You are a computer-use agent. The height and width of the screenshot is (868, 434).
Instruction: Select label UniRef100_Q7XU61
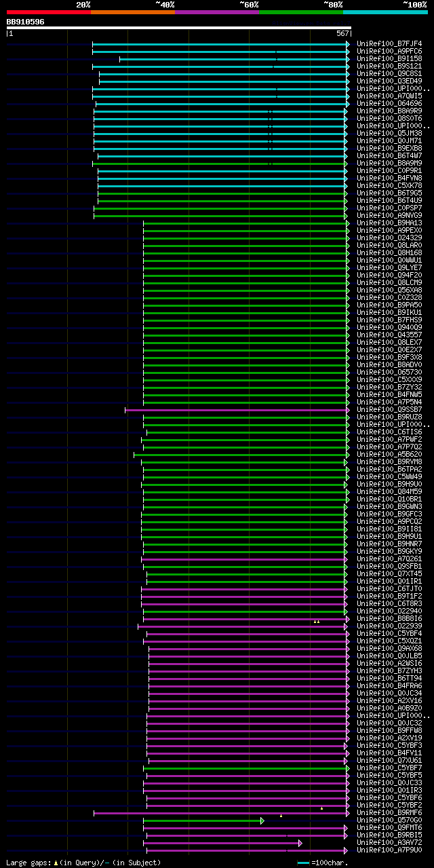pyautogui.click(x=389, y=760)
